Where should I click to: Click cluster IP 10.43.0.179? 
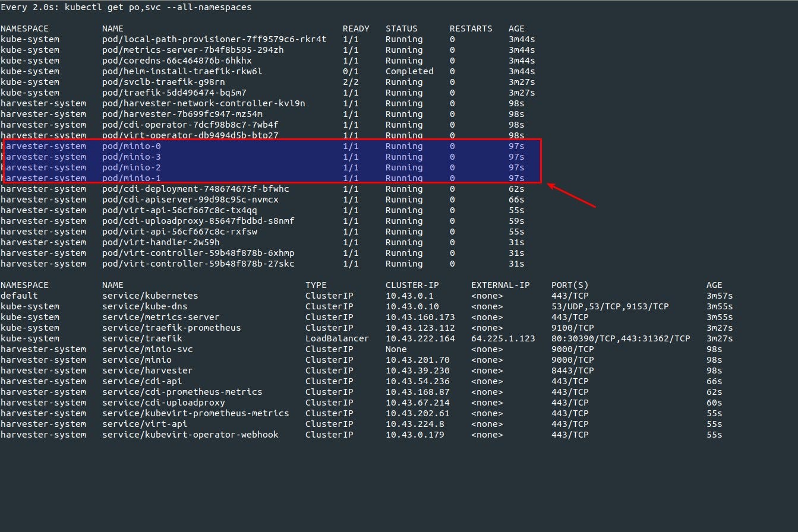point(415,435)
